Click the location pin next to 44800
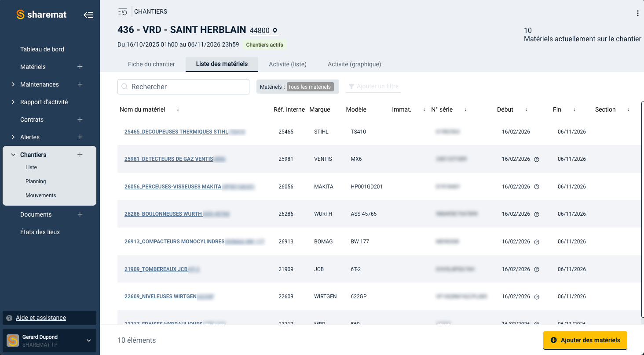The image size is (644, 355). click(275, 31)
